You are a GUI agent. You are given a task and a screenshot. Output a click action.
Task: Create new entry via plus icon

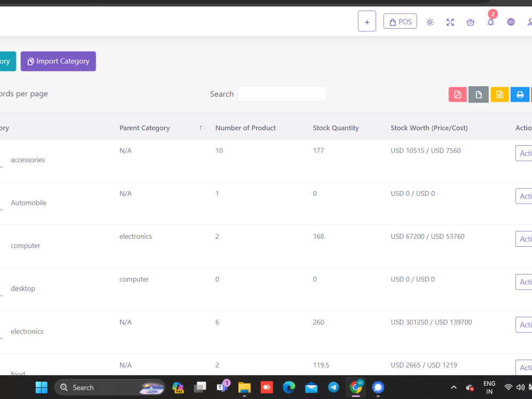367,21
